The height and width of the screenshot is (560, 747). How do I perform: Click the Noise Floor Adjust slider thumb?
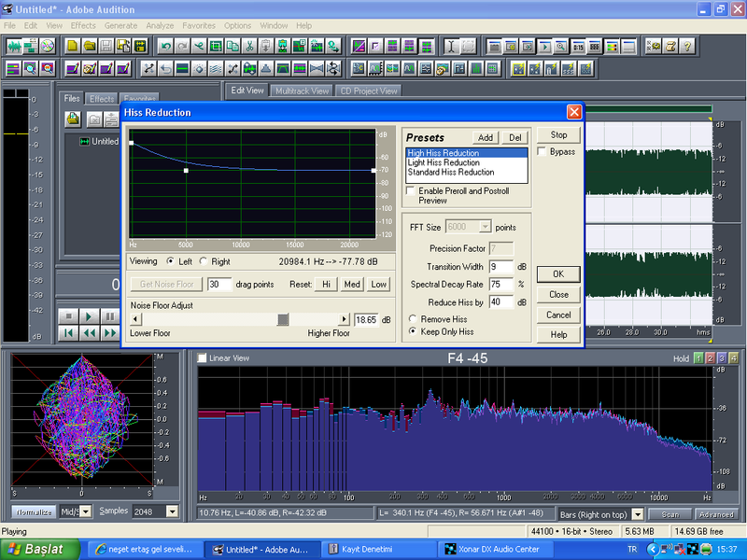pyautogui.click(x=283, y=319)
